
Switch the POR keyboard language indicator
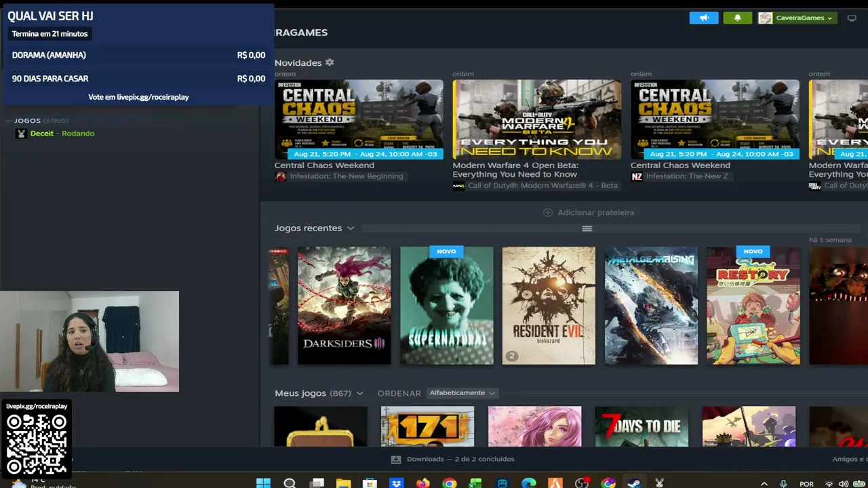tap(806, 484)
